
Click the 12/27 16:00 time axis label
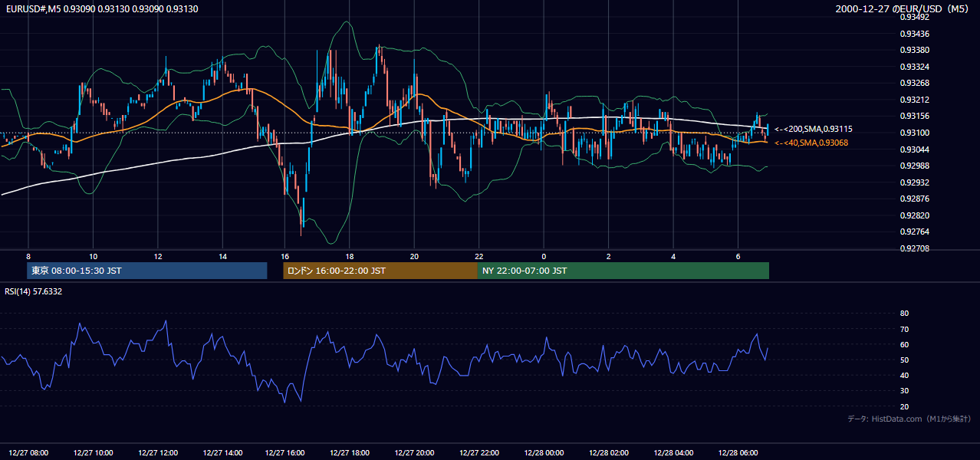click(285, 452)
